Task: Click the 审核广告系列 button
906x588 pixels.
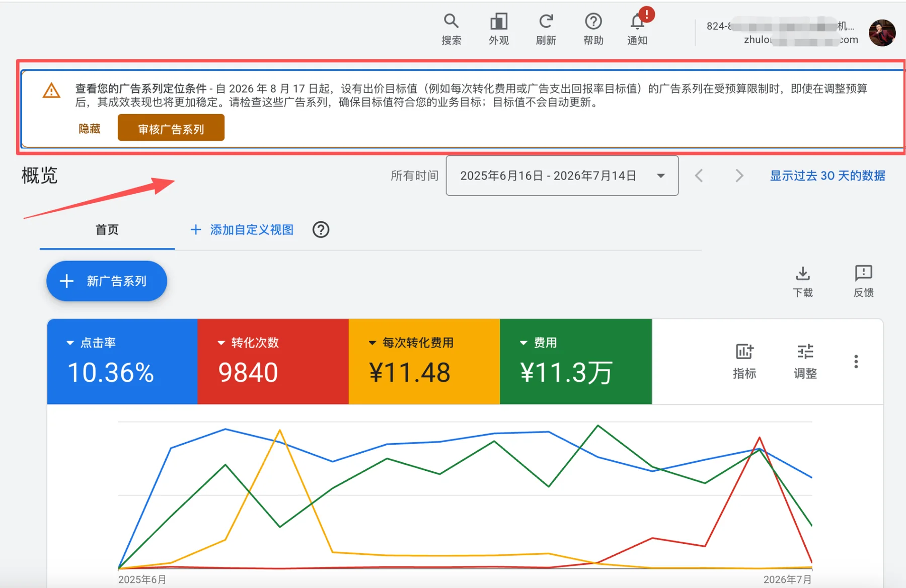Action: pos(171,128)
